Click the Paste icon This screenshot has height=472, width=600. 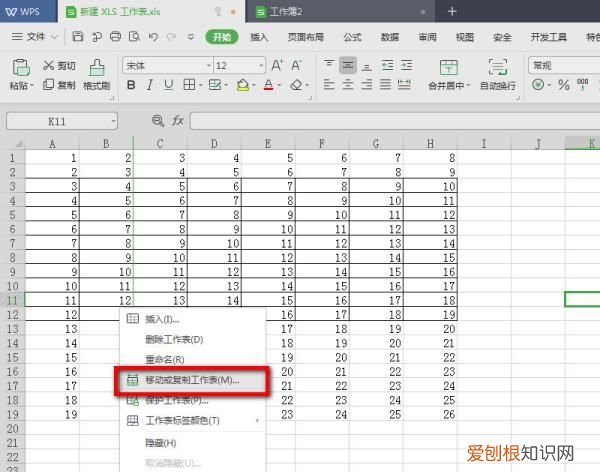(21, 67)
